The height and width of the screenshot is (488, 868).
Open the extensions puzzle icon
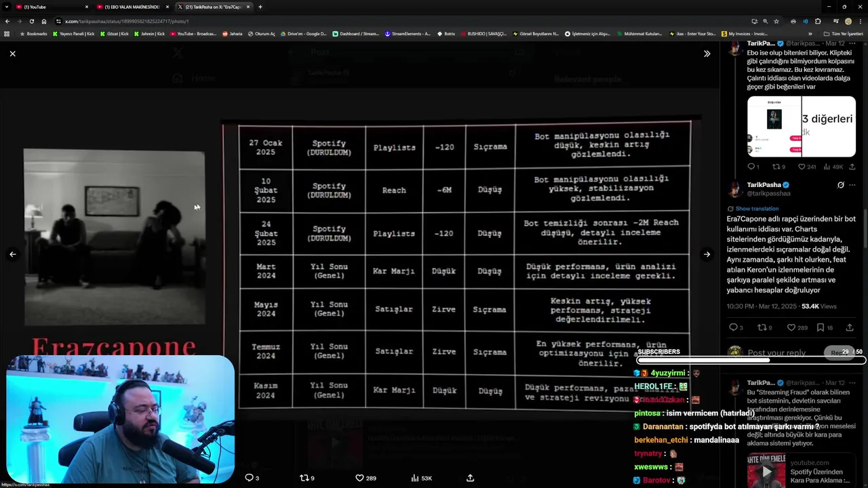point(818,21)
